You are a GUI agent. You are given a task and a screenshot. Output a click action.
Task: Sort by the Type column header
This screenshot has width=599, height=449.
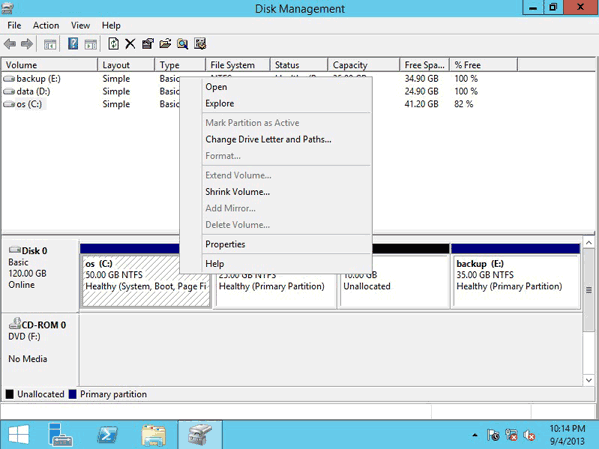pyautogui.click(x=180, y=65)
